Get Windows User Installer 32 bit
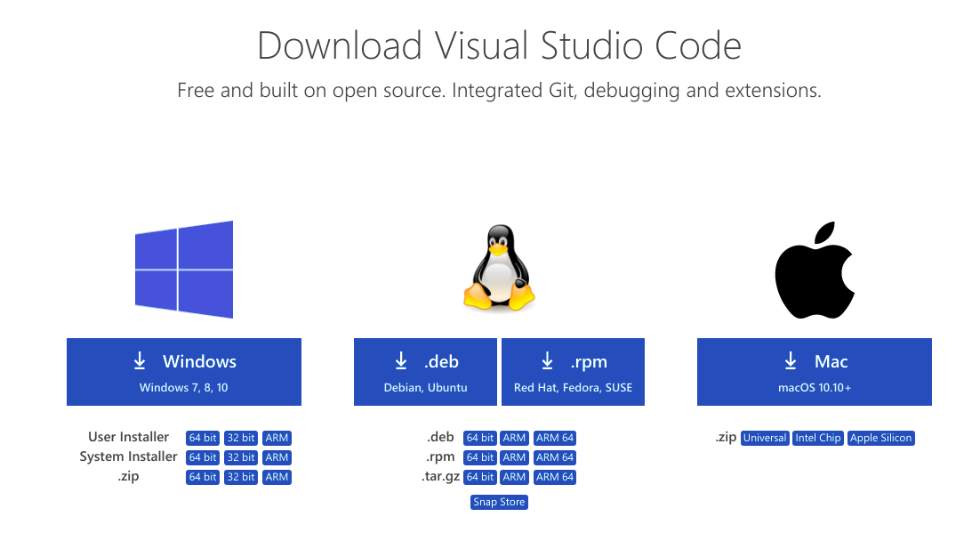 tap(241, 438)
